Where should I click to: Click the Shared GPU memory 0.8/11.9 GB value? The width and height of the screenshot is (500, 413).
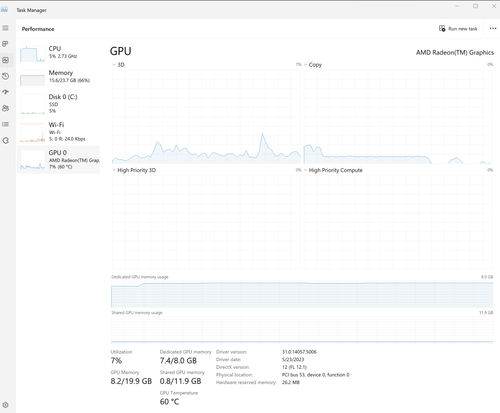pyautogui.click(x=180, y=381)
